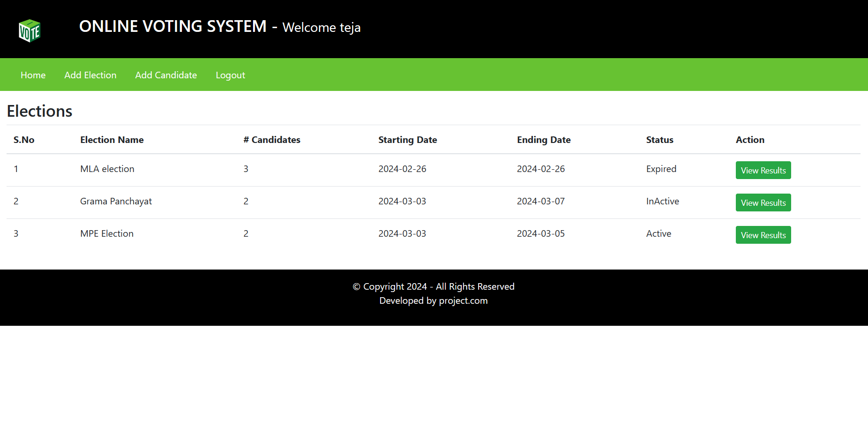Click the Ending Date column header
Viewport: 868px width, 435px height.
coord(544,140)
